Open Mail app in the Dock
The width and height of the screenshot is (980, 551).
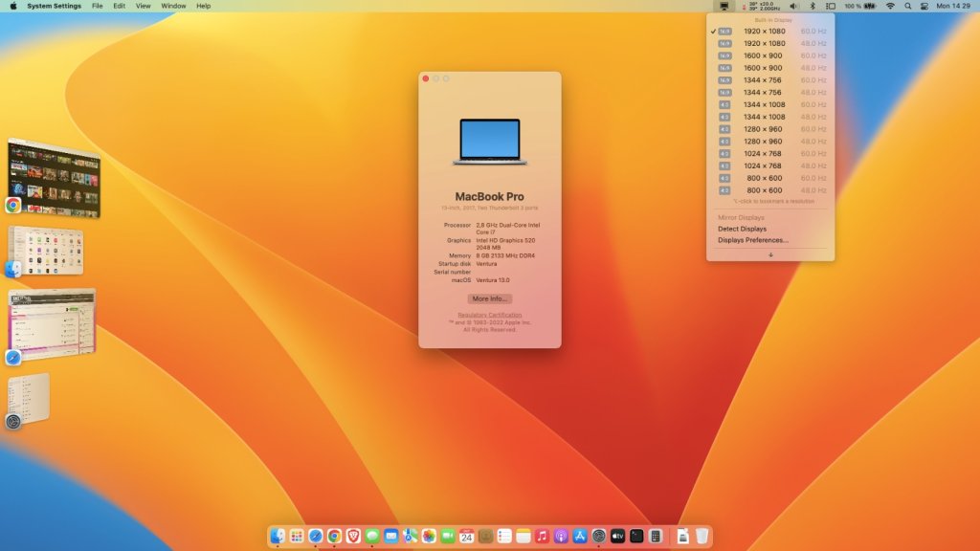pyautogui.click(x=391, y=536)
